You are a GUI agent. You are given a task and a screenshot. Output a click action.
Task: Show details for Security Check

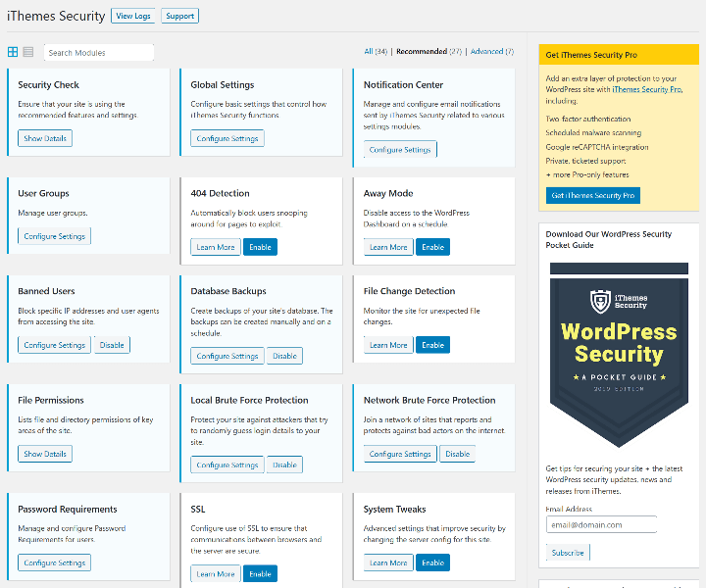45,138
